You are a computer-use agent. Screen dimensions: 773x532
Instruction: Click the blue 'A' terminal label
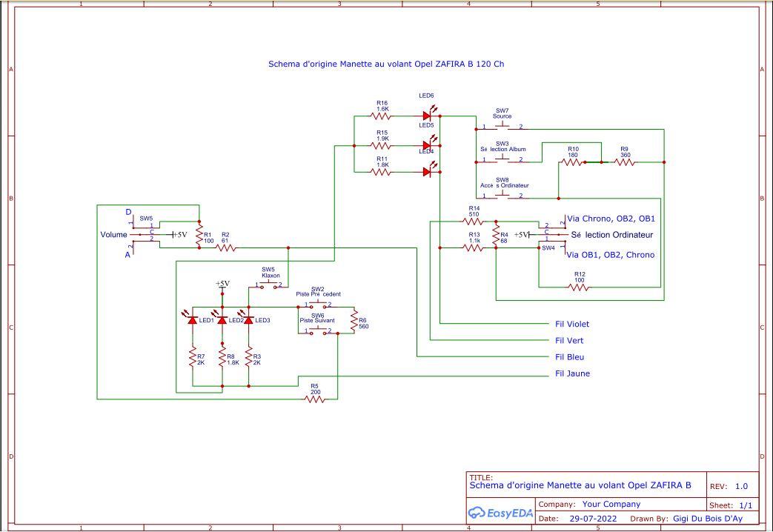pos(127,255)
